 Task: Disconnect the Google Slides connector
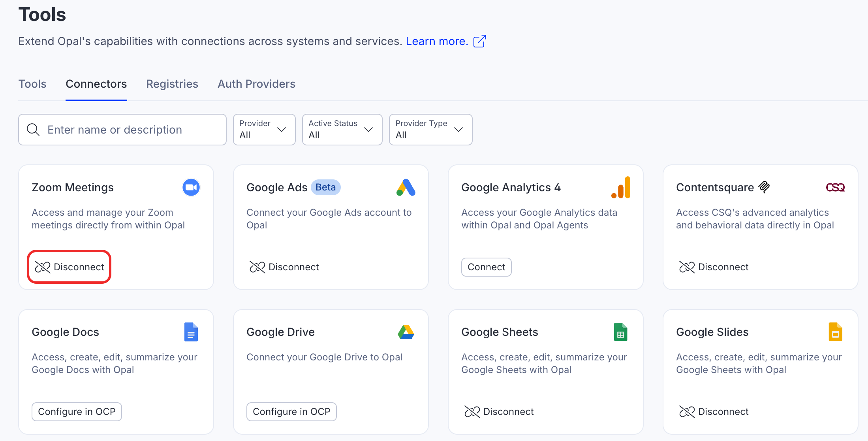[714, 412]
